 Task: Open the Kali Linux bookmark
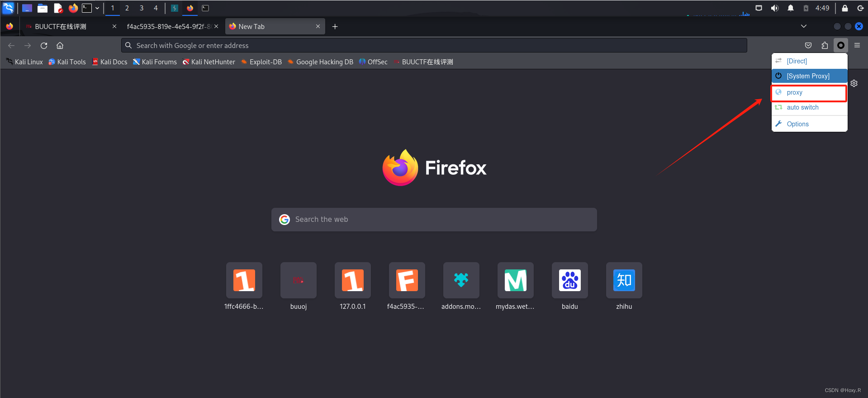(24, 62)
